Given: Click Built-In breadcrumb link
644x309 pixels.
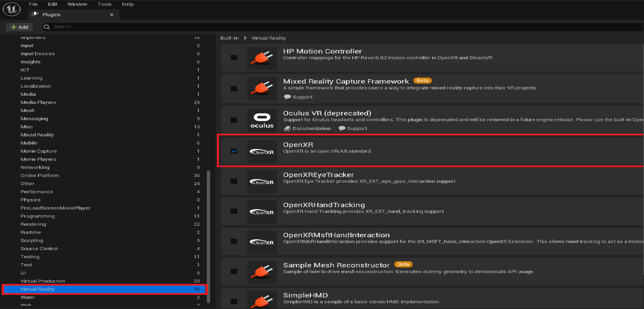Looking at the screenshot, I should pyautogui.click(x=229, y=38).
